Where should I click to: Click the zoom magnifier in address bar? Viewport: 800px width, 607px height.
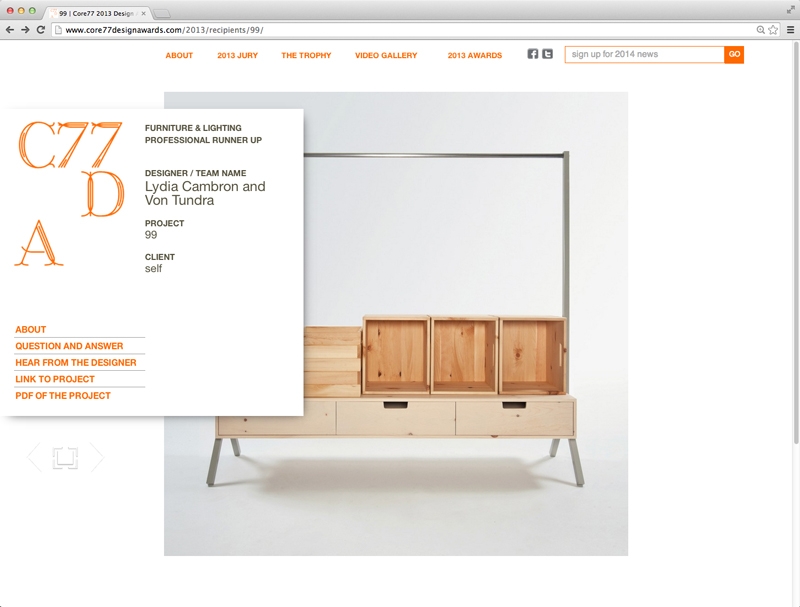click(x=760, y=30)
